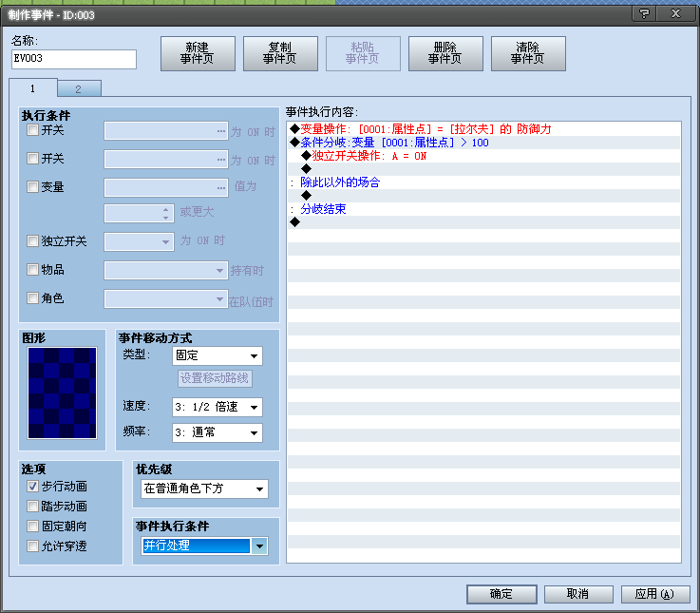Select the 条件分歧 变量 > 100 line

coord(484,143)
